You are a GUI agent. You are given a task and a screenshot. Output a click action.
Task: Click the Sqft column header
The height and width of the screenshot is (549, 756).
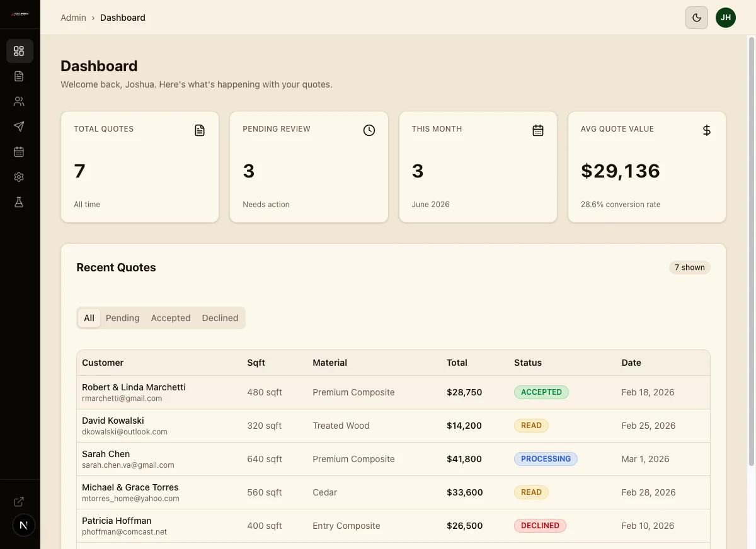pos(256,363)
